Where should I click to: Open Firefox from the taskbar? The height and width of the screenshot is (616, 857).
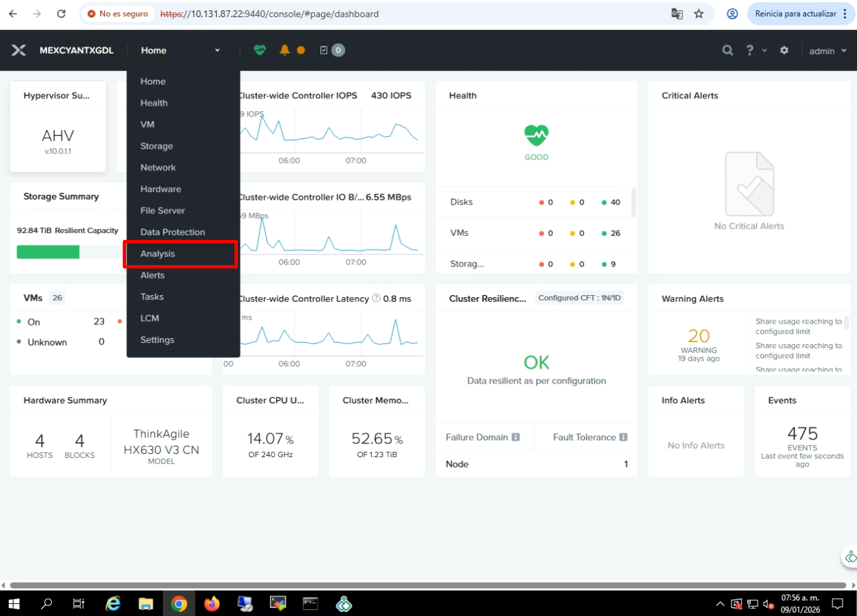click(x=212, y=604)
